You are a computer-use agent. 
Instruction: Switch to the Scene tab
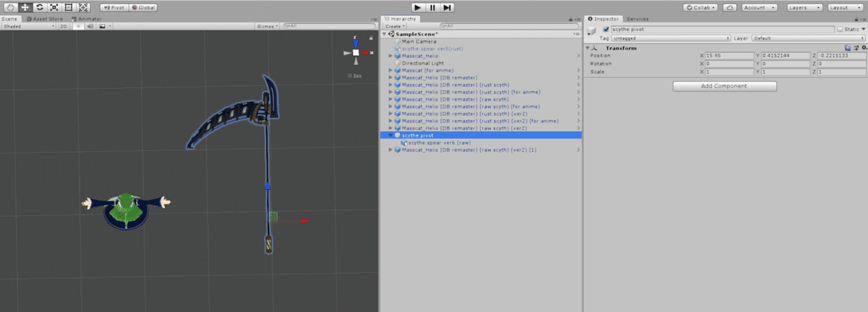pos(9,19)
